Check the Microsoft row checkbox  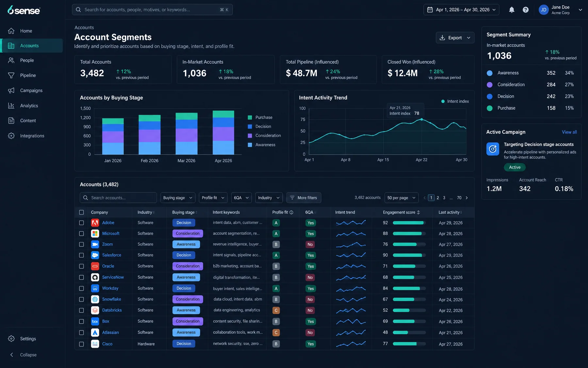(82, 234)
